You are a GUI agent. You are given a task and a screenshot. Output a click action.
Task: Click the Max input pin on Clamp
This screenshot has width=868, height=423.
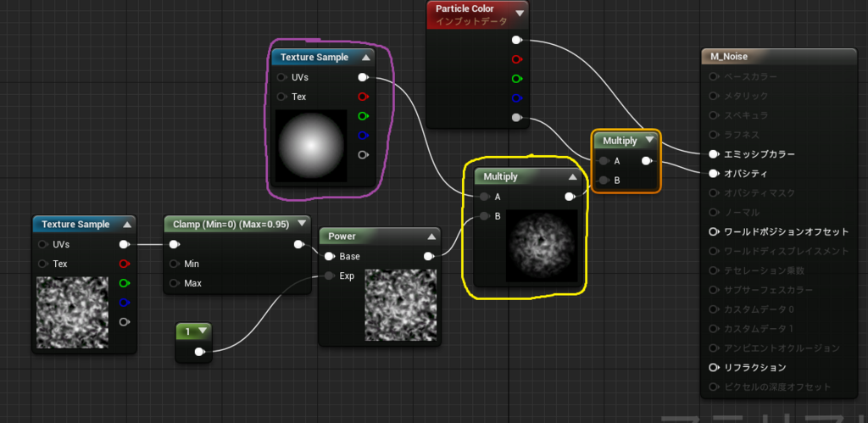[174, 283]
